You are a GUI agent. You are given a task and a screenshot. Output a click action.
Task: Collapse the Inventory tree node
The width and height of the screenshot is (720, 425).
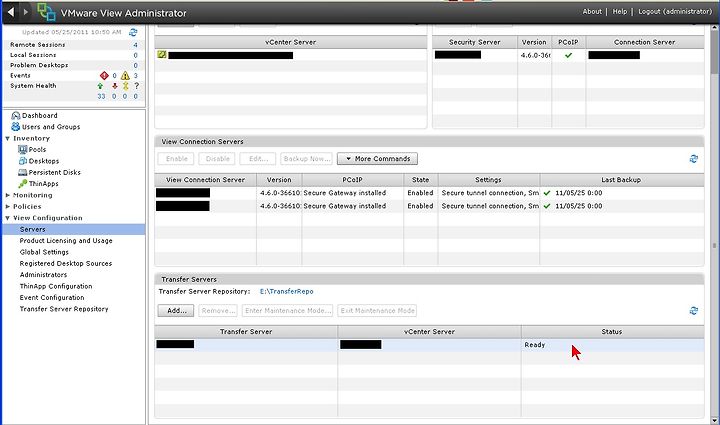click(7, 138)
